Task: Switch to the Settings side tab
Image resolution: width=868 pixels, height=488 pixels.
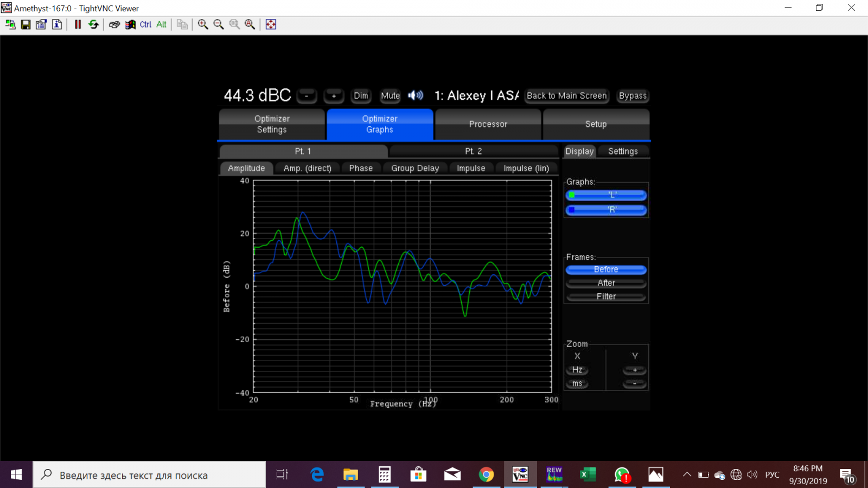Action: (x=623, y=151)
